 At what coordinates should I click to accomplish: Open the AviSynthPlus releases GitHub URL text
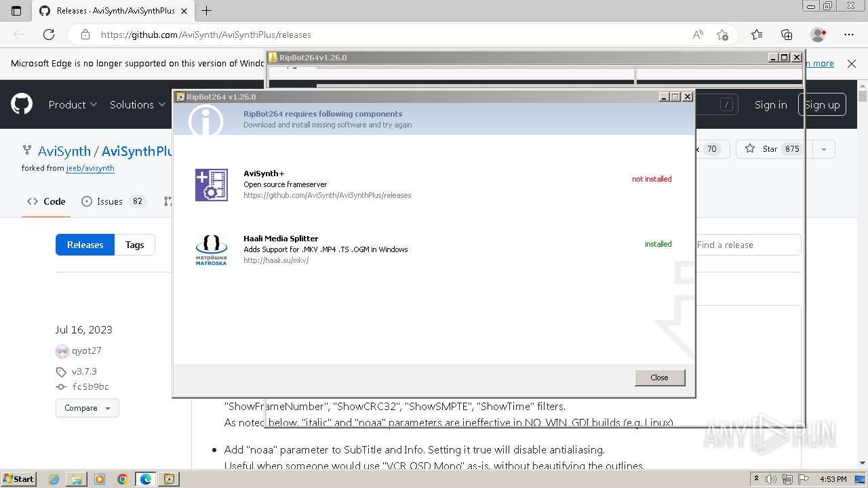pyautogui.click(x=328, y=195)
